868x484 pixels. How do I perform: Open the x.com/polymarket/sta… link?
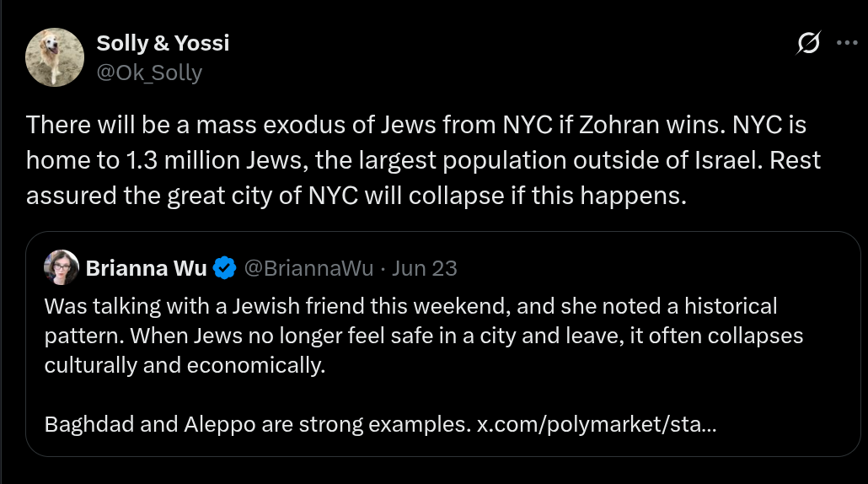(597, 425)
